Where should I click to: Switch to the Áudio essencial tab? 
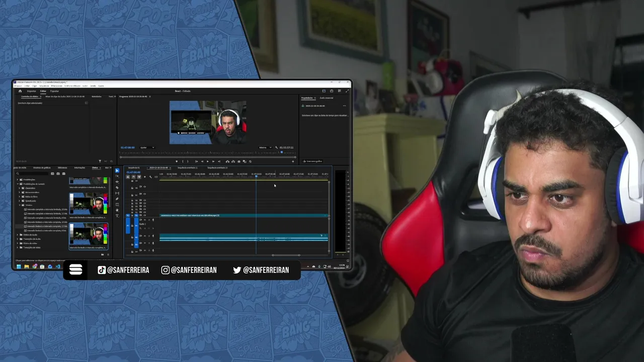pyautogui.click(x=327, y=98)
